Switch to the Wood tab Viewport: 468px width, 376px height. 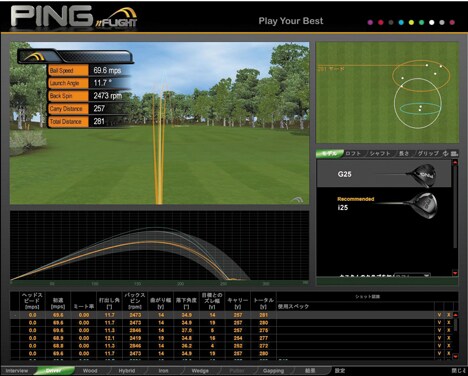click(90, 371)
